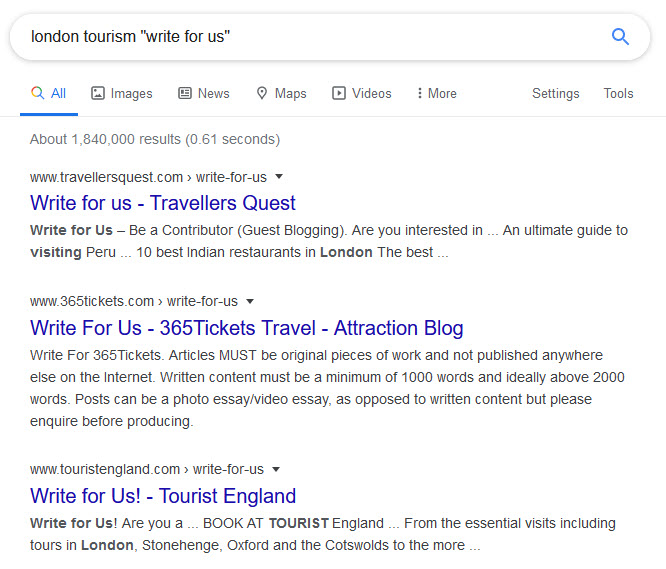Expand the 365tickets.com result dropdown arrow

tap(250, 301)
